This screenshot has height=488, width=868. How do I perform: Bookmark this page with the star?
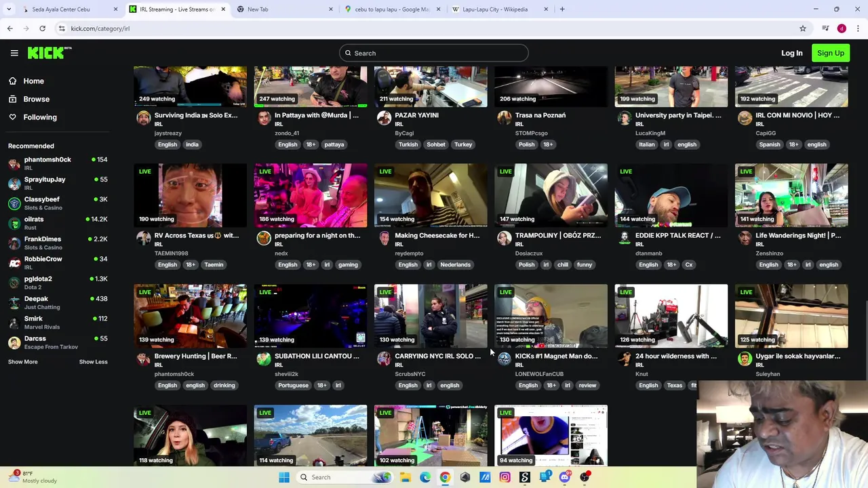[803, 28]
